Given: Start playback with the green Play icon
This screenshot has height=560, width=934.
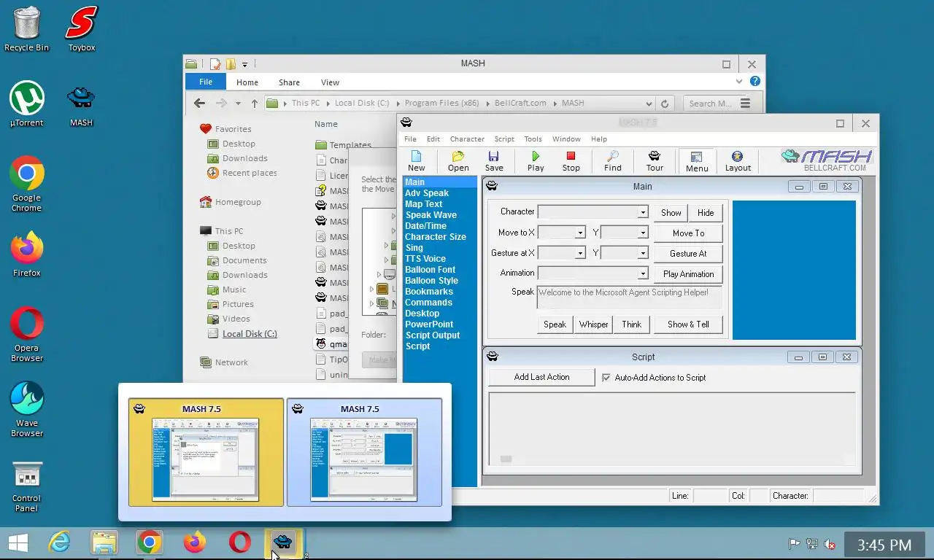Looking at the screenshot, I should tap(536, 161).
